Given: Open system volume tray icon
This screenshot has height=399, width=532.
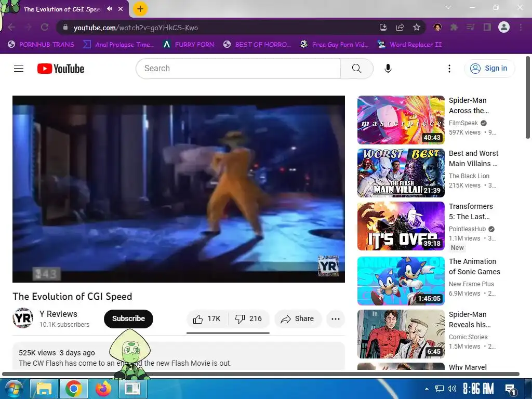Looking at the screenshot, I should click(451, 389).
